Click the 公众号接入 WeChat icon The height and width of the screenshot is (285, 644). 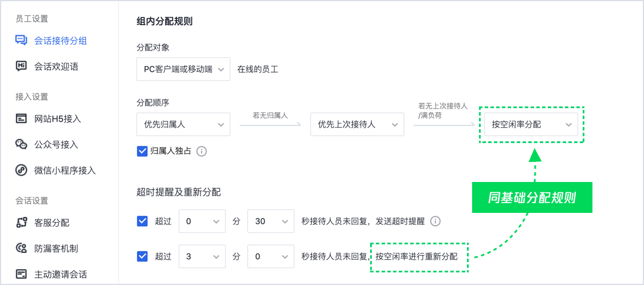pyautogui.click(x=21, y=144)
